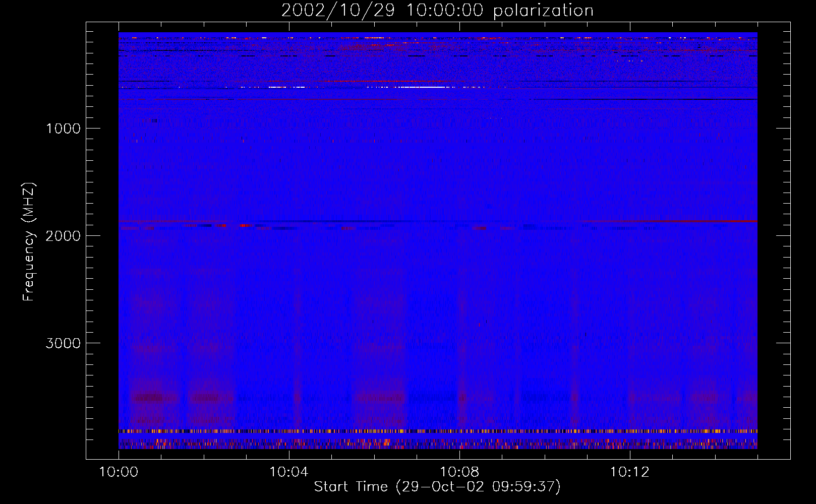
Task: Click the 1000 frequency tick label
Action: pyautogui.click(x=63, y=129)
